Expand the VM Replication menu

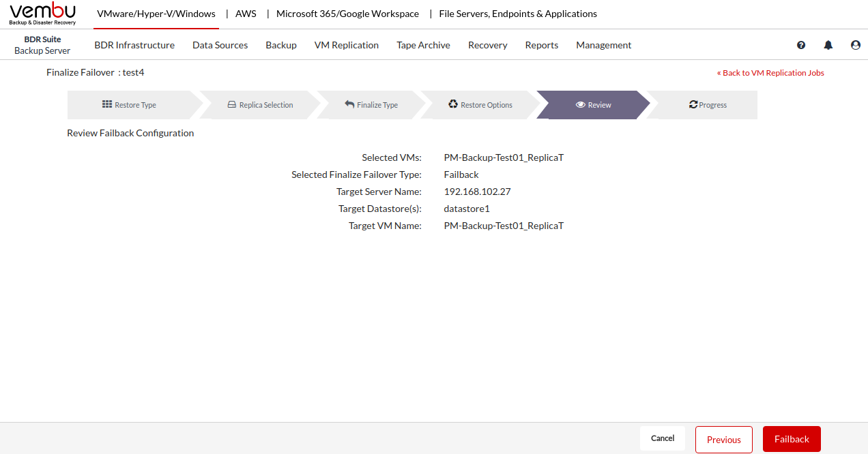click(x=347, y=45)
